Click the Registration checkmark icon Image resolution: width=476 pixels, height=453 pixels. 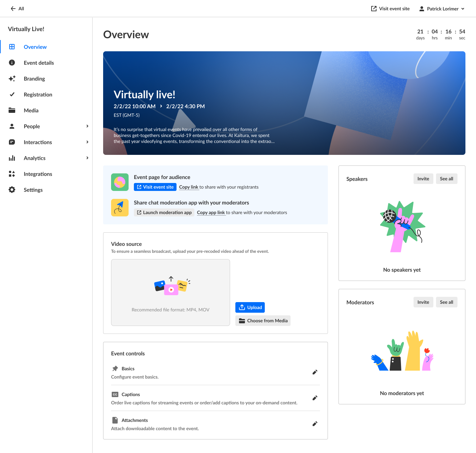(12, 94)
